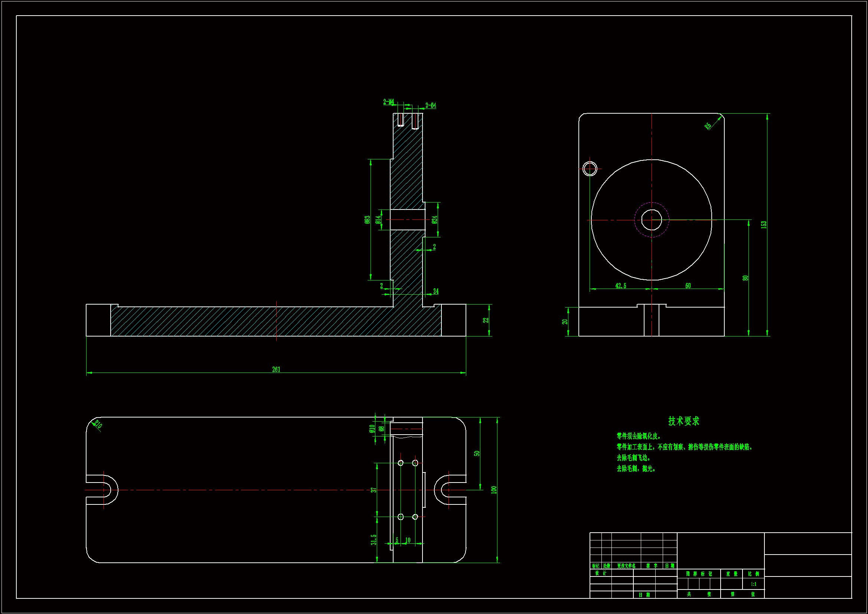The height and width of the screenshot is (614, 868).
Task: Click the 更改文件名 header cell
Action: (626, 566)
